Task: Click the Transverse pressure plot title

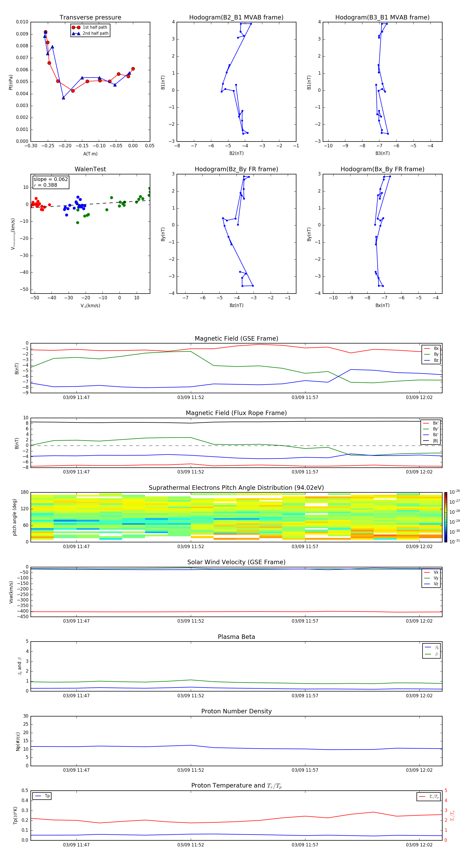Action: tap(90, 18)
